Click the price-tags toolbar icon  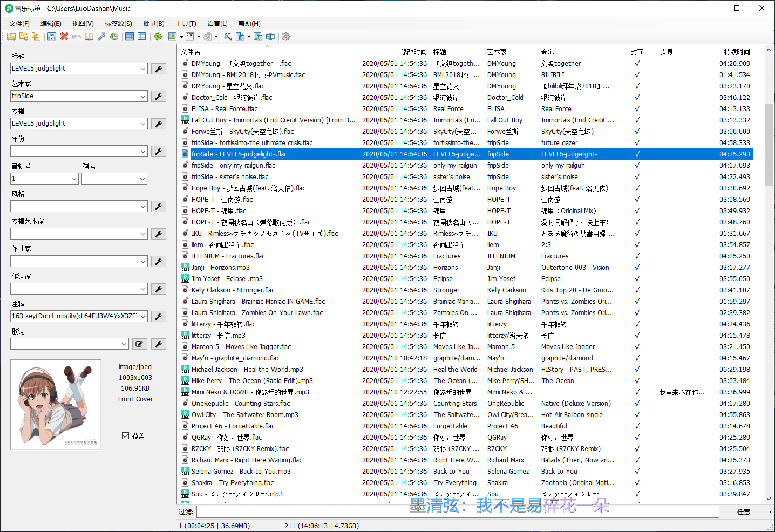(208, 37)
